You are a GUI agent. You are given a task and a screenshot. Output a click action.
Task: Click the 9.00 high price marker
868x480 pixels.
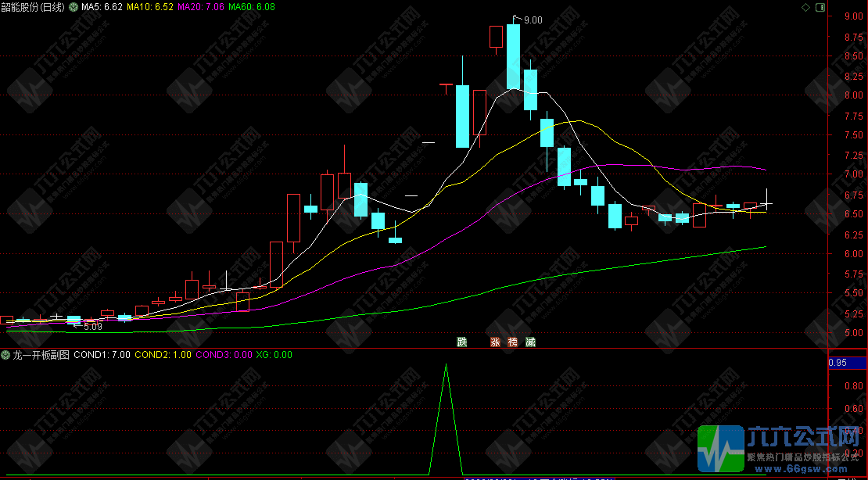pyautogui.click(x=533, y=20)
